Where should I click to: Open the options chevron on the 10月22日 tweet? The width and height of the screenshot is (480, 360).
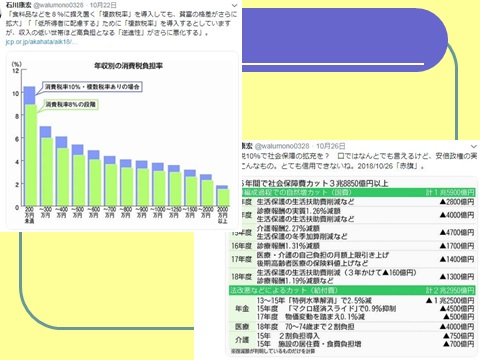pos(234,5)
